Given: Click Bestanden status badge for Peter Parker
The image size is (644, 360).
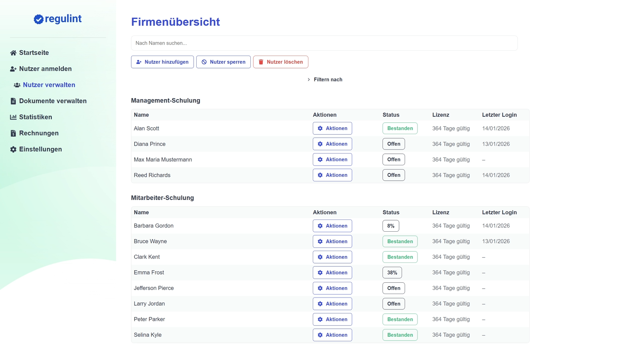Looking at the screenshot, I should [400, 319].
